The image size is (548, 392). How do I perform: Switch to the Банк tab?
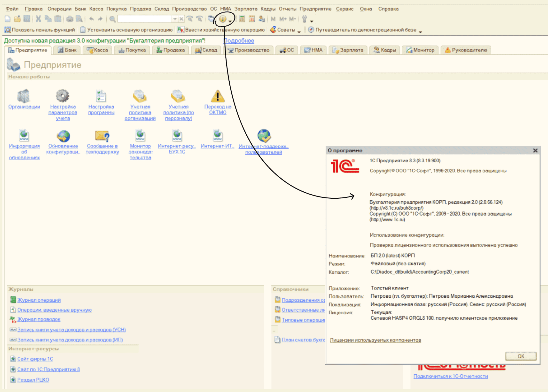67,50
